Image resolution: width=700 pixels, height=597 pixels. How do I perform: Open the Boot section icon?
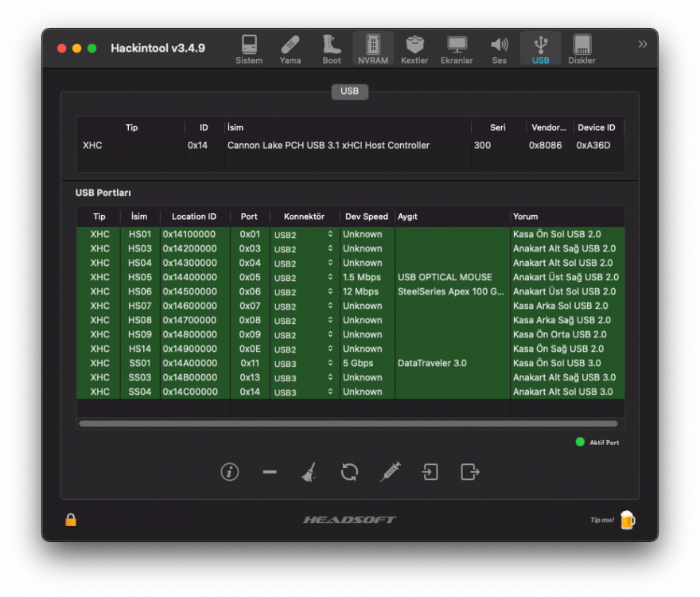[x=332, y=49]
